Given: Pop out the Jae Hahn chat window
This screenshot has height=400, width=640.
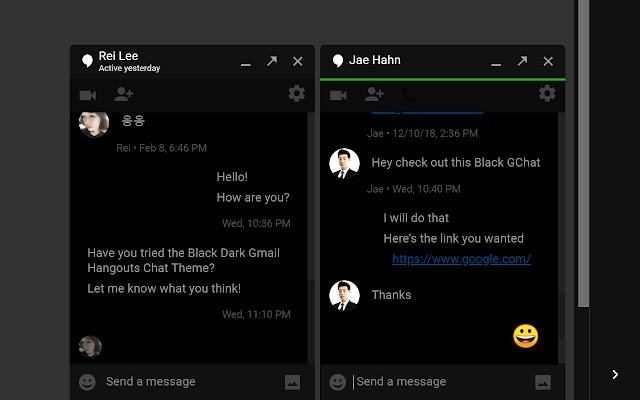Looking at the screenshot, I should [x=522, y=61].
